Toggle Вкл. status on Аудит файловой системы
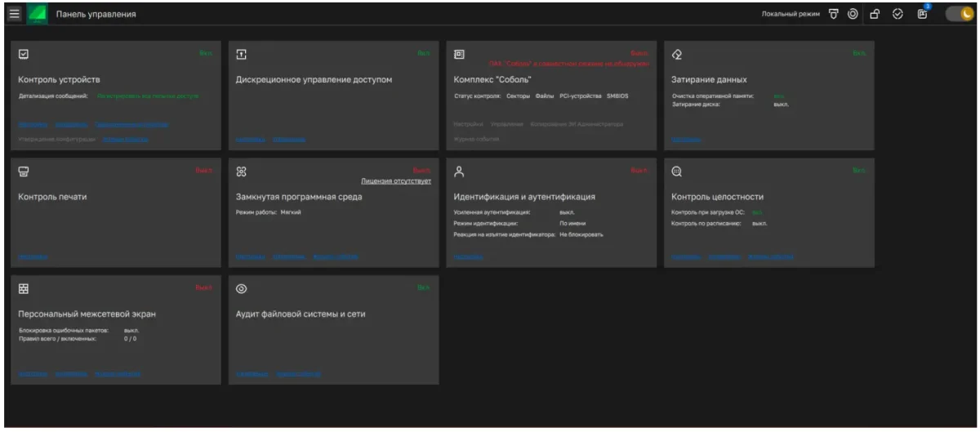Image resolution: width=980 pixels, height=432 pixels. pos(423,287)
